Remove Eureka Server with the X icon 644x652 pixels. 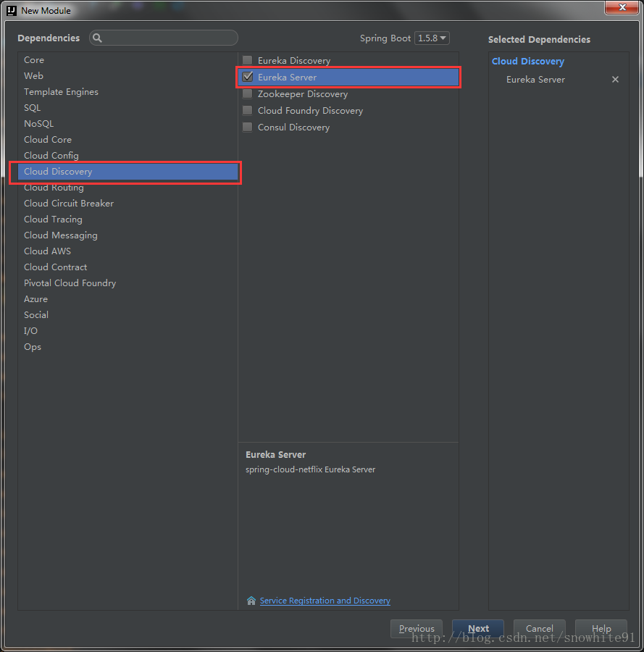615,80
